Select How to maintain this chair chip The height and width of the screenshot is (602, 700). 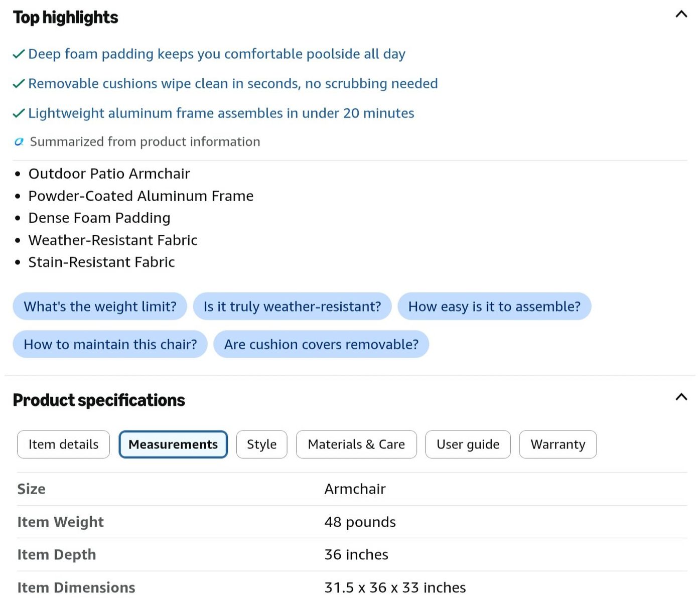[110, 345]
